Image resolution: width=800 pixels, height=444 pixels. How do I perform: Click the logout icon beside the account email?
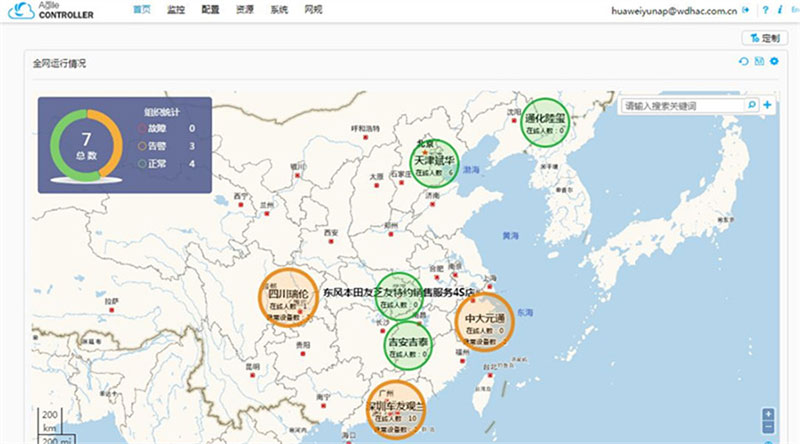point(746,10)
